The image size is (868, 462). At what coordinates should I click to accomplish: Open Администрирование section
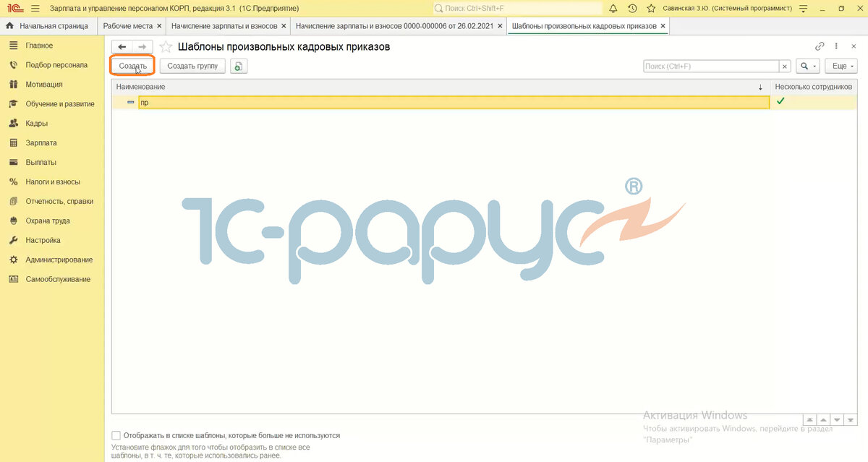point(59,260)
